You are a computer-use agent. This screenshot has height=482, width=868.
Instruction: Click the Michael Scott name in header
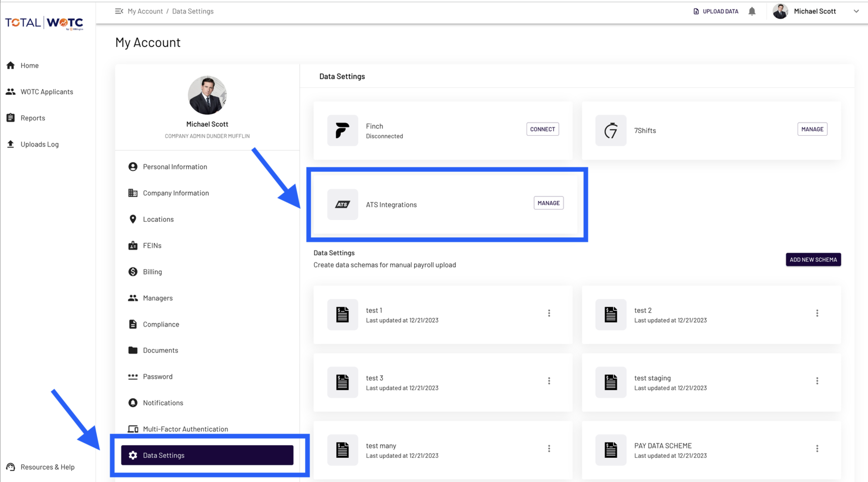815,11
